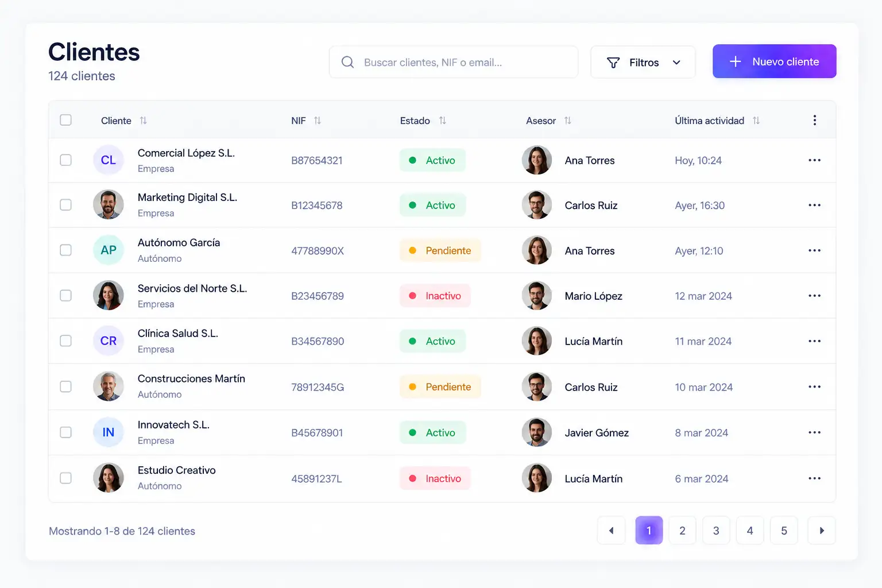The height and width of the screenshot is (588, 882).
Task: Open the three-dot menu for Innovatech S.L.
Action: click(x=814, y=432)
